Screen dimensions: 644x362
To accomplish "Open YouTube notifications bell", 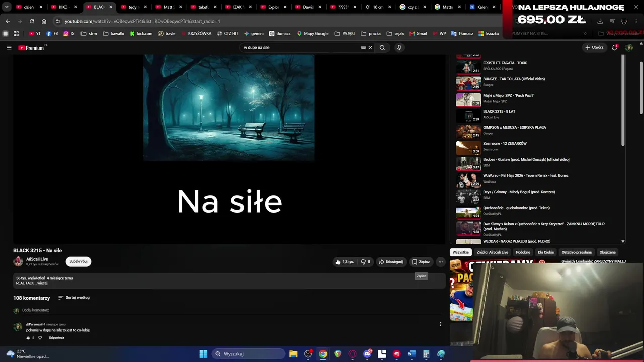I will point(615,47).
